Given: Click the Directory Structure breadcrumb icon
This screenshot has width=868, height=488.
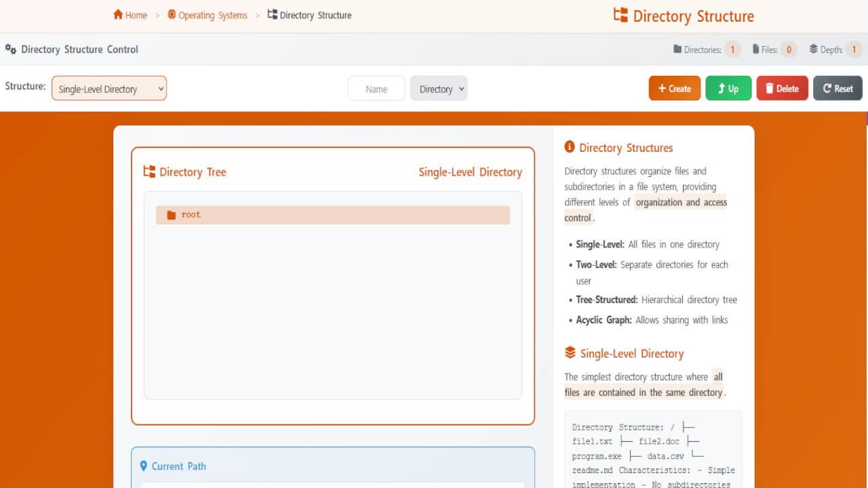Looking at the screenshot, I should [273, 15].
